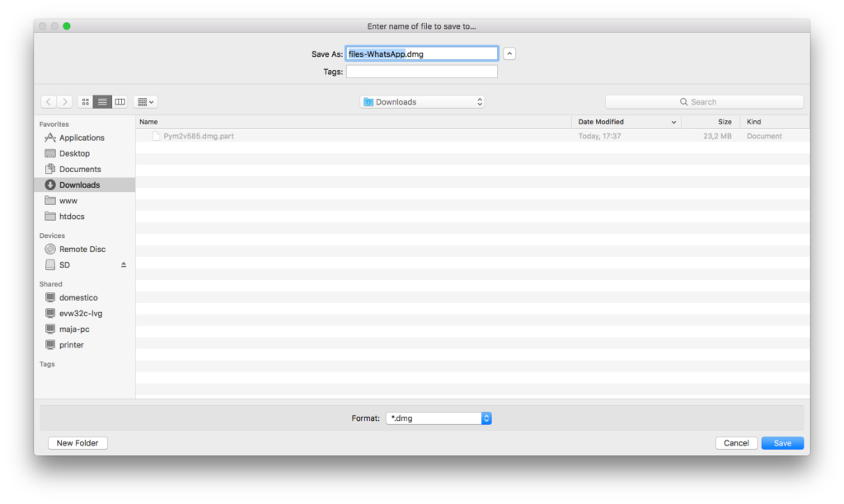Eject the SD device
This screenshot has height=504, width=844.
click(x=124, y=265)
